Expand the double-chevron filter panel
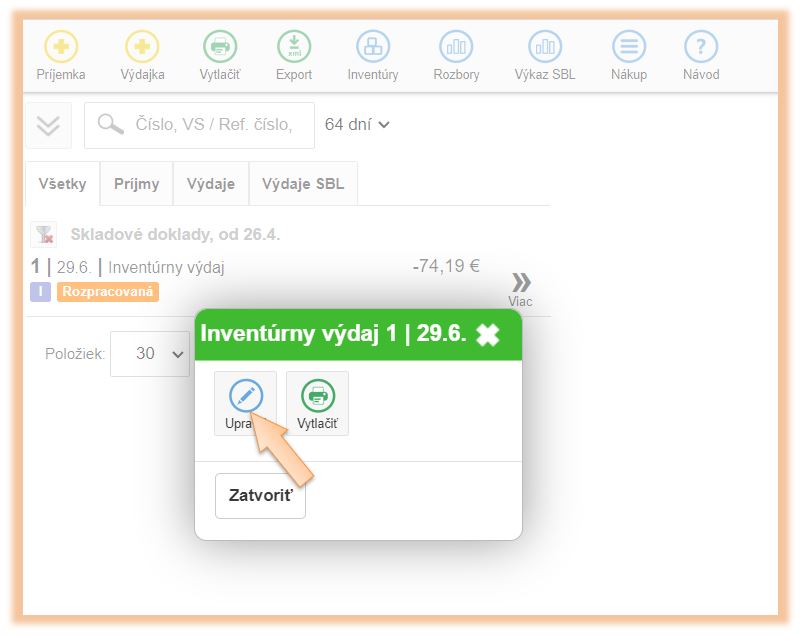The height and width of the screenshot is (636, 800). click(x=48, y=126)
